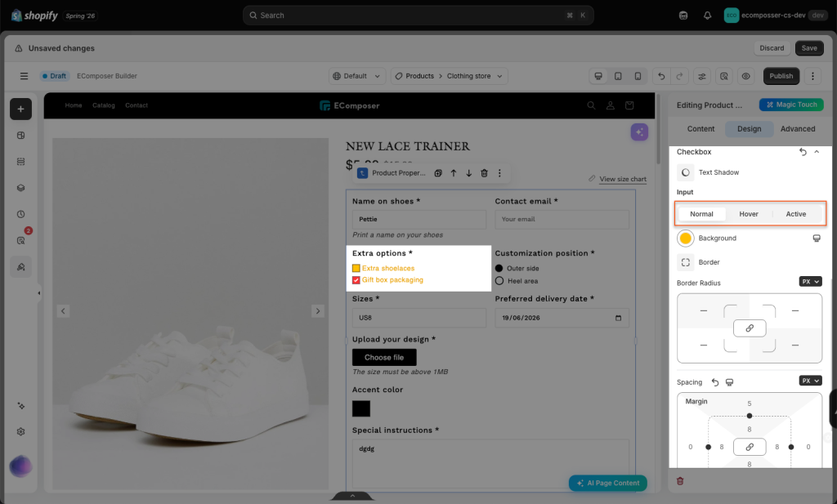837x504 pixels.
Task: Open the page settings sliders icon
Action: tap(702, 76)
